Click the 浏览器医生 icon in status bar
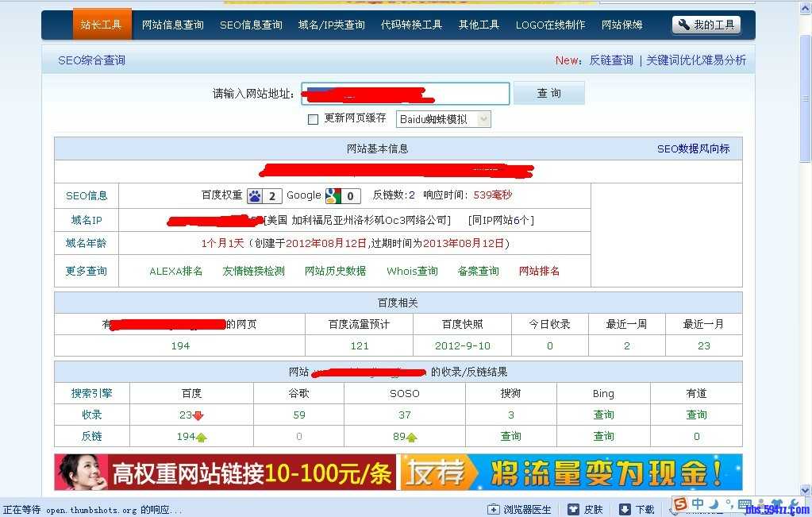Viewport: 812px width, 517px height. pos(492,508)
